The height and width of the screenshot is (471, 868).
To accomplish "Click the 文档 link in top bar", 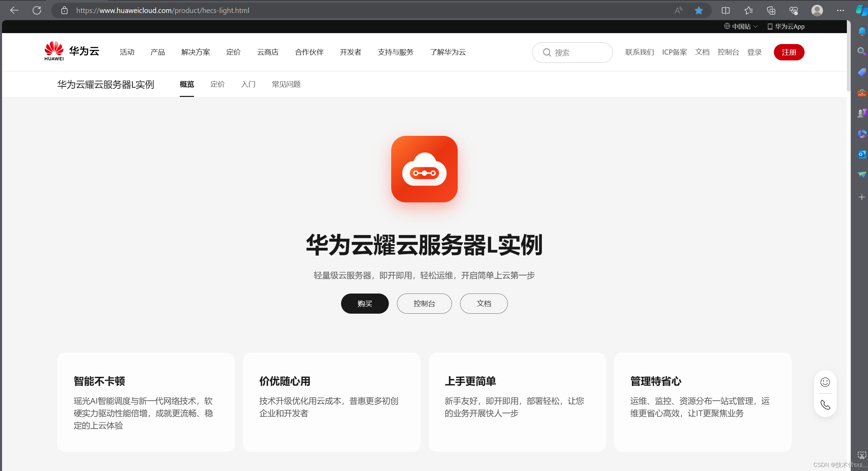I will 702,52.
